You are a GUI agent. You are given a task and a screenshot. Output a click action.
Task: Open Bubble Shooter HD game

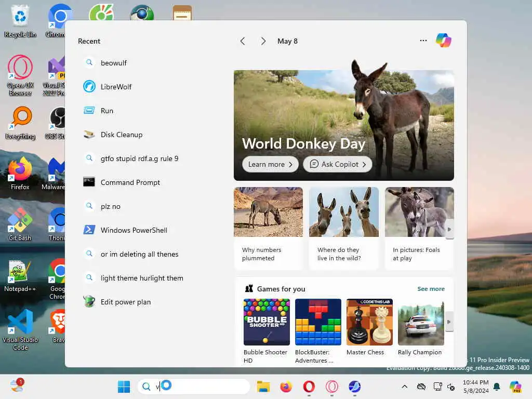267,331
